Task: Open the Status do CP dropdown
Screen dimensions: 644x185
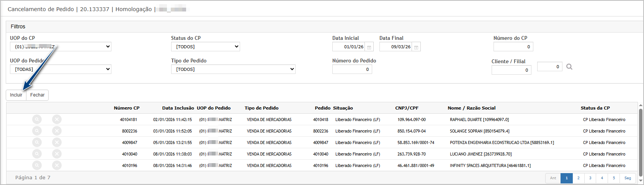Action: (205, 47)
